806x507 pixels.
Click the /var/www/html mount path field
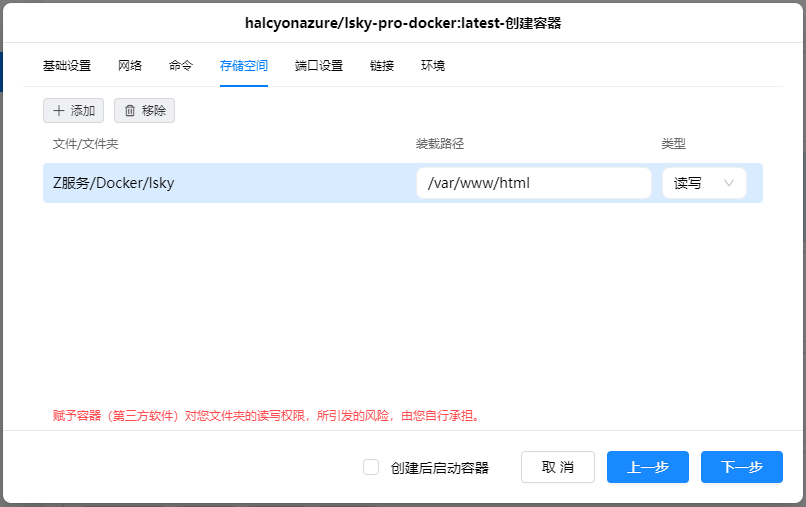533,183
